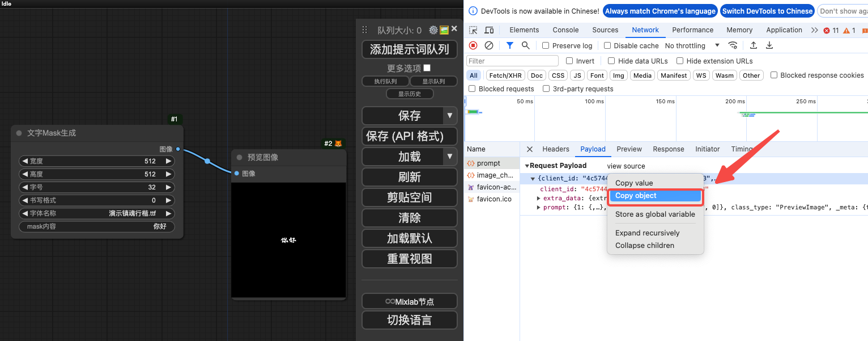Image resolution: width=868 pixels, height=341 pixels.
Task: Collapse the 预览图像 node dot
Action: coord(239,157)
